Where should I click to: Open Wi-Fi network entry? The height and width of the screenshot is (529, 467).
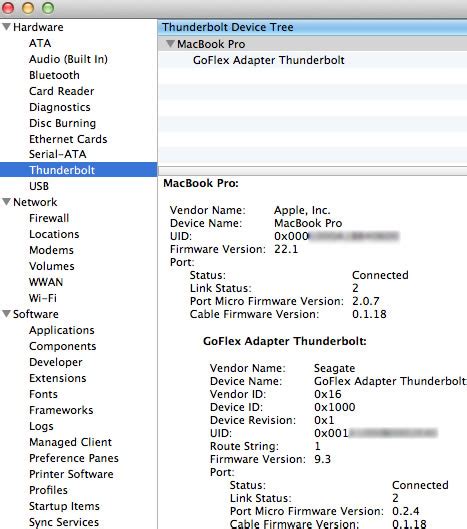43,298
